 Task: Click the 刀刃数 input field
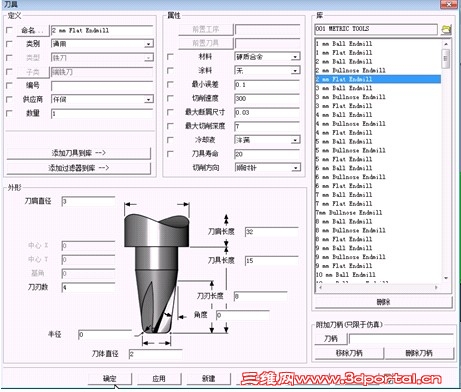pos(88,287)
